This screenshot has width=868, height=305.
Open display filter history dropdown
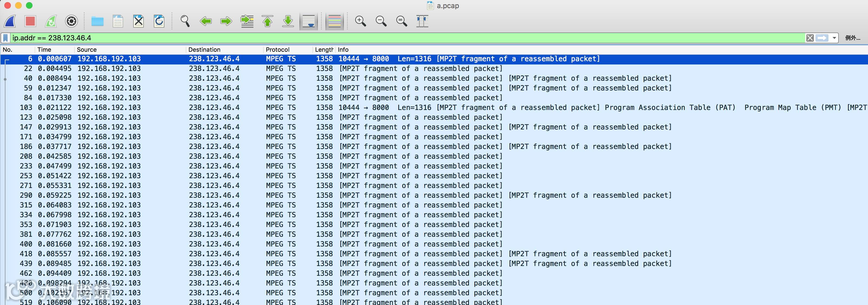pos(834,38)
